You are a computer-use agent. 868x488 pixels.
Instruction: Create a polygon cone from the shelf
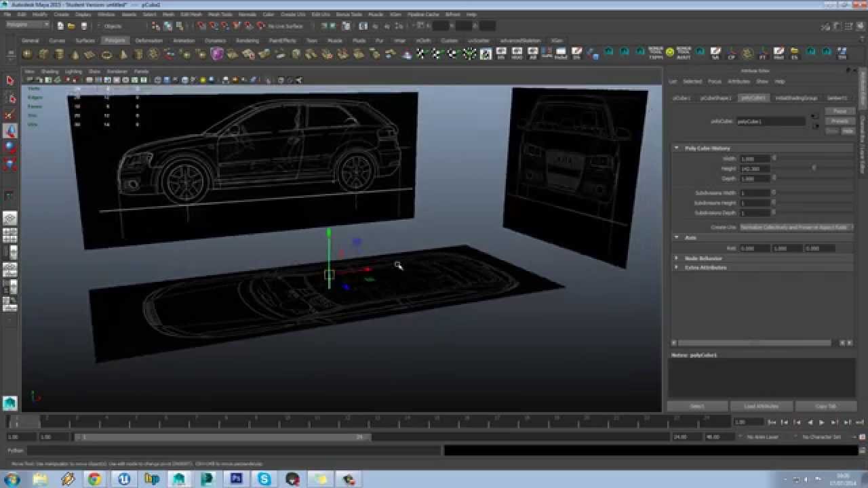(x=75, y=54)
